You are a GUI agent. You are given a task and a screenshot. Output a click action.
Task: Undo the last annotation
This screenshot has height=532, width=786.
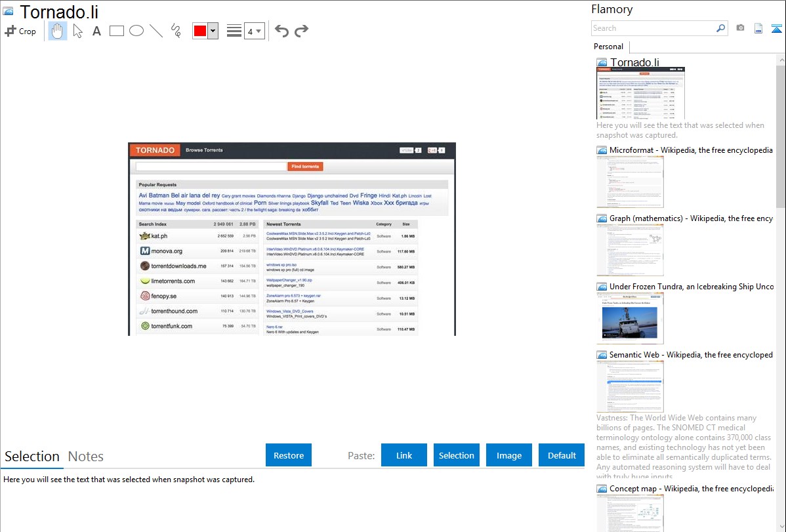point(281,31)
